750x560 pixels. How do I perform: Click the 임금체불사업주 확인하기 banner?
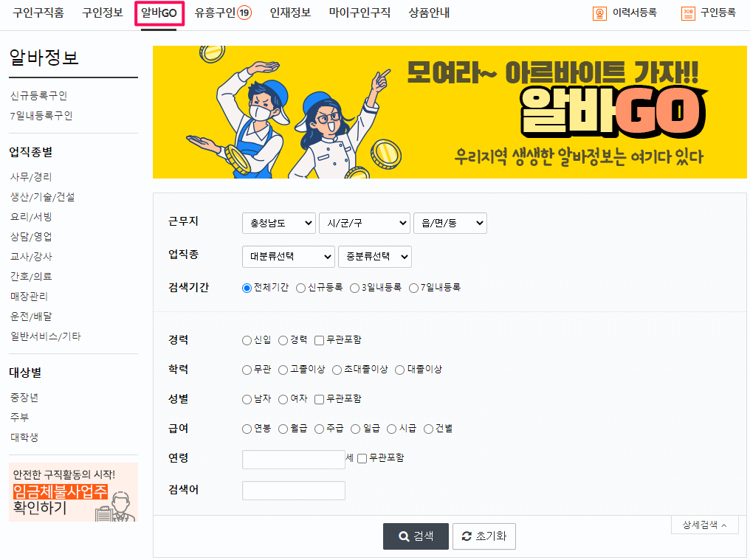[73, 492]
